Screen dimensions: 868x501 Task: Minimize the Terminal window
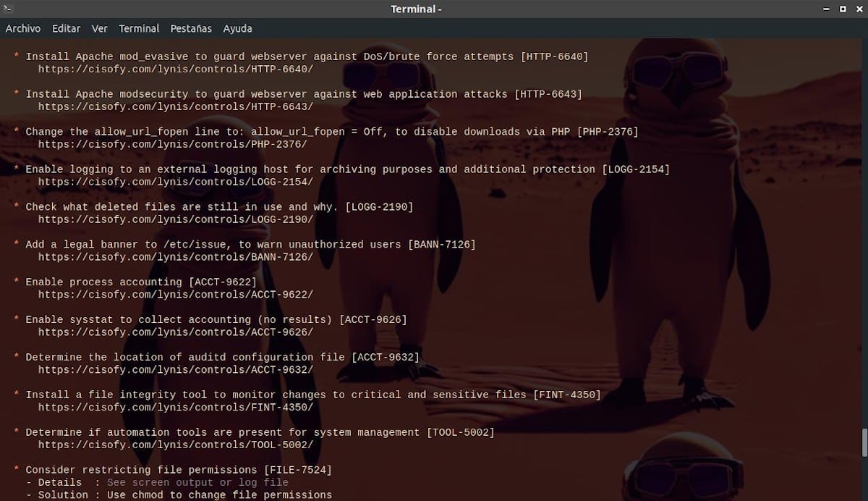click(827, 9)
